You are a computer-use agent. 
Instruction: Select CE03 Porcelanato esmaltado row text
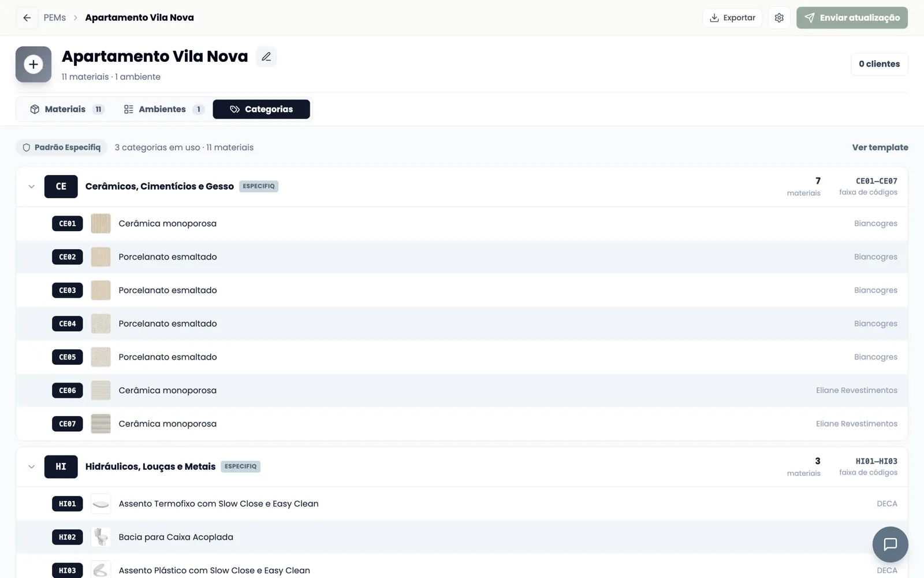(167, 290)
